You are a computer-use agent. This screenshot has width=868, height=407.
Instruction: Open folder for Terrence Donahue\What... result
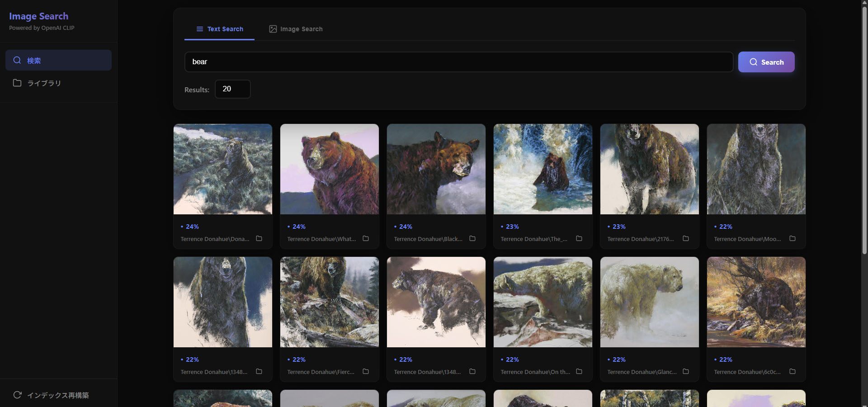(366, 238)
